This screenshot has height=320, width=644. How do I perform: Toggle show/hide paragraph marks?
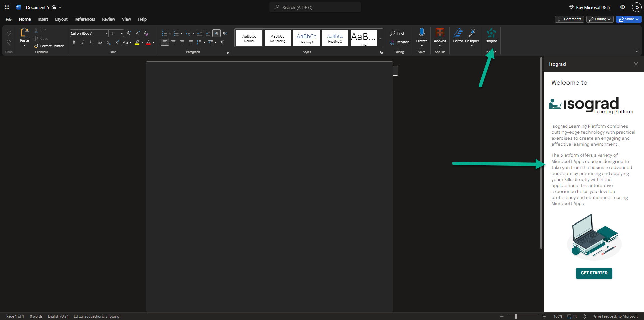pyautogui.click(x=222, y=42)
